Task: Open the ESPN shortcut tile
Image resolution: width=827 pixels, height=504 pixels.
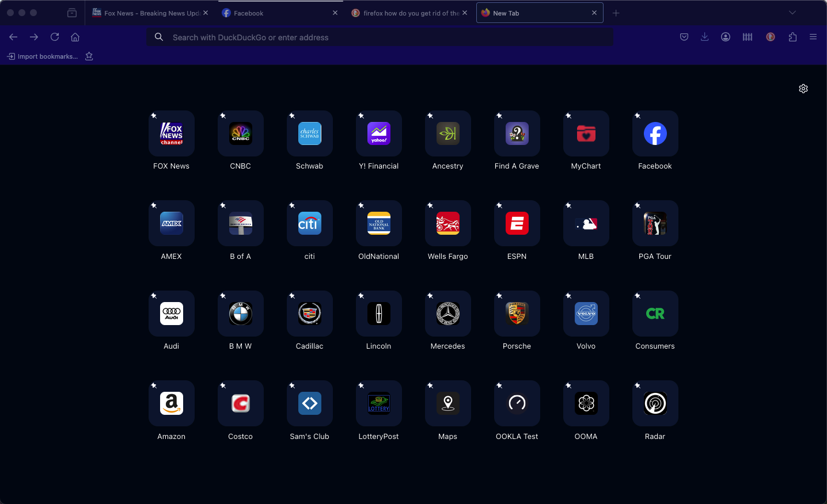Action: 517,223
